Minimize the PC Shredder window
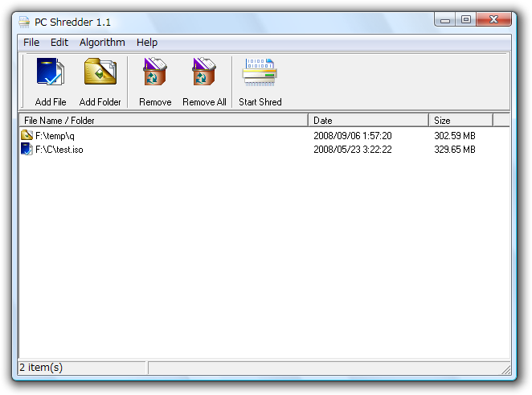 click(444, 19)
